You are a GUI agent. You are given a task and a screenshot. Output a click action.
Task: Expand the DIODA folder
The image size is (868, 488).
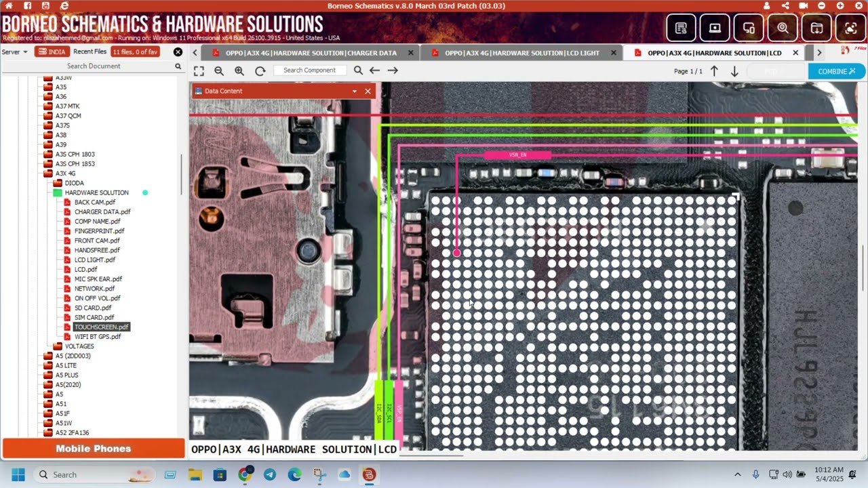point(58,183)
